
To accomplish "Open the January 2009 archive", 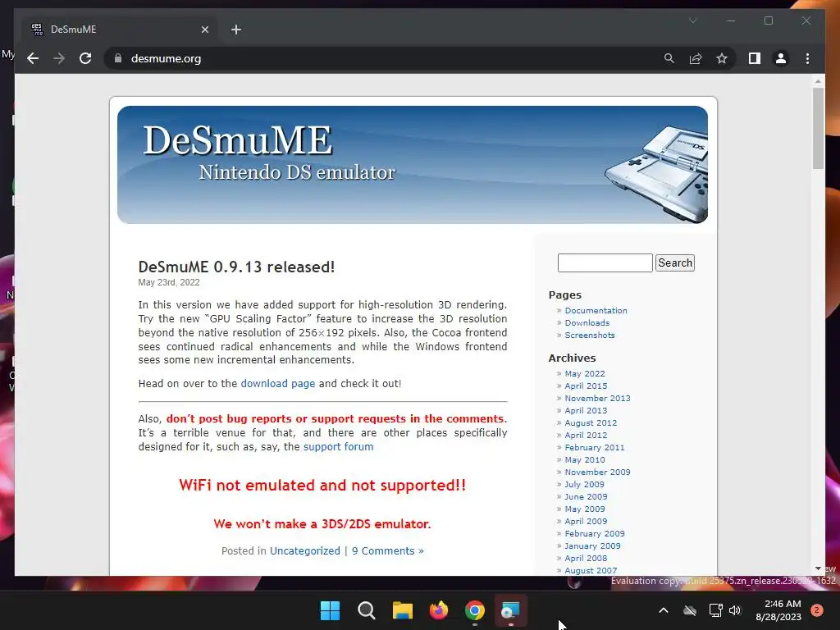I will pyautogui.click(x=592, y=546).
